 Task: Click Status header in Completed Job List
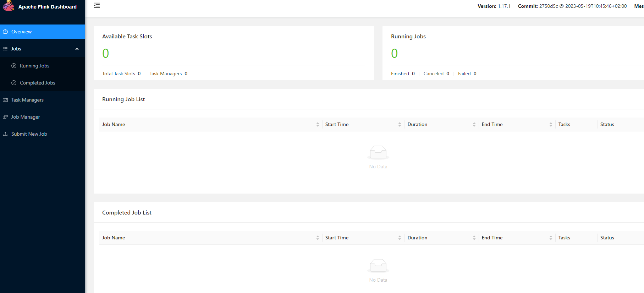click(607, 238)
